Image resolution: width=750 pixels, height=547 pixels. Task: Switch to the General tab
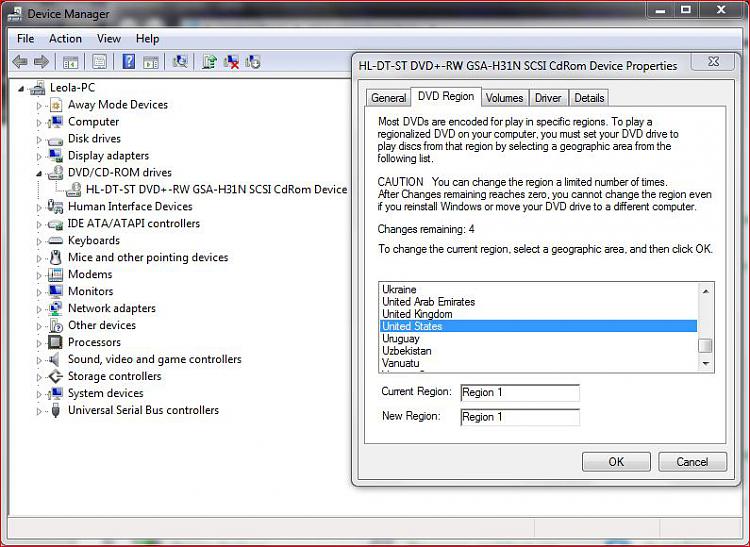coord(388,98)
